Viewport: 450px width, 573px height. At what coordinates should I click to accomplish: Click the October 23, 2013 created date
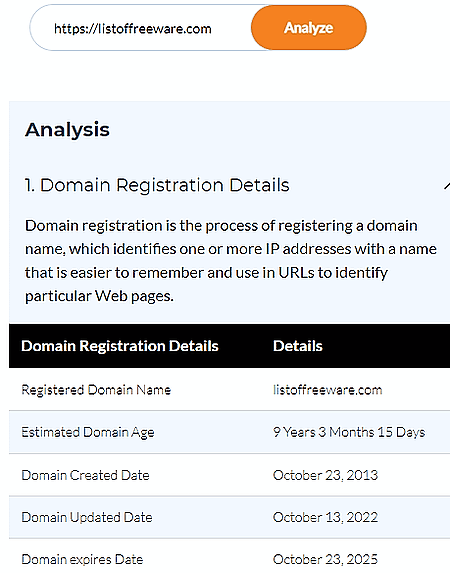(x=325, y=475)
